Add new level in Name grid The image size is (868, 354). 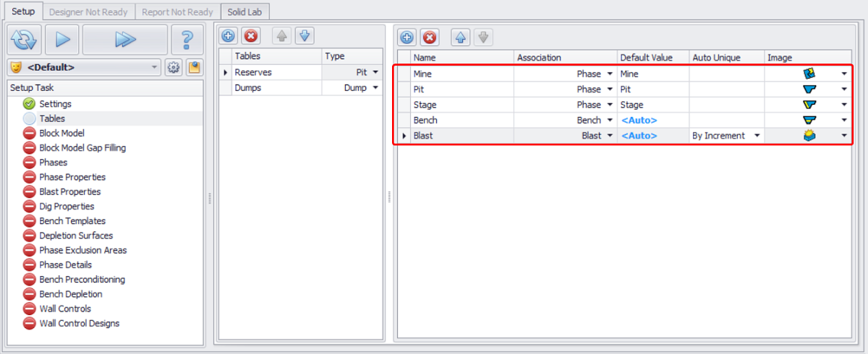click(x=407, y=36)
